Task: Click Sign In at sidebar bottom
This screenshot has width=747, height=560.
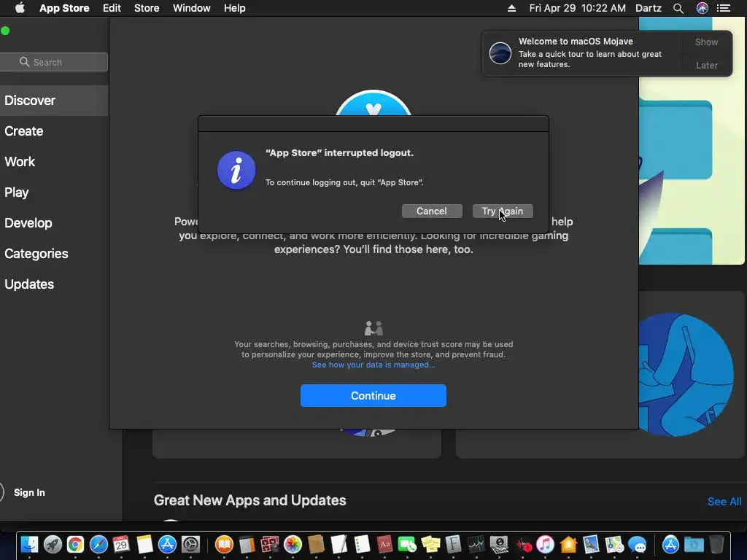Action: click(29, 492)
